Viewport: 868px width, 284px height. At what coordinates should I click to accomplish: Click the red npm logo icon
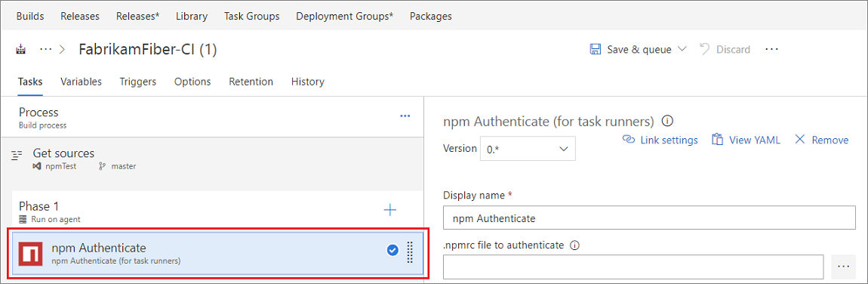[31, 254]
